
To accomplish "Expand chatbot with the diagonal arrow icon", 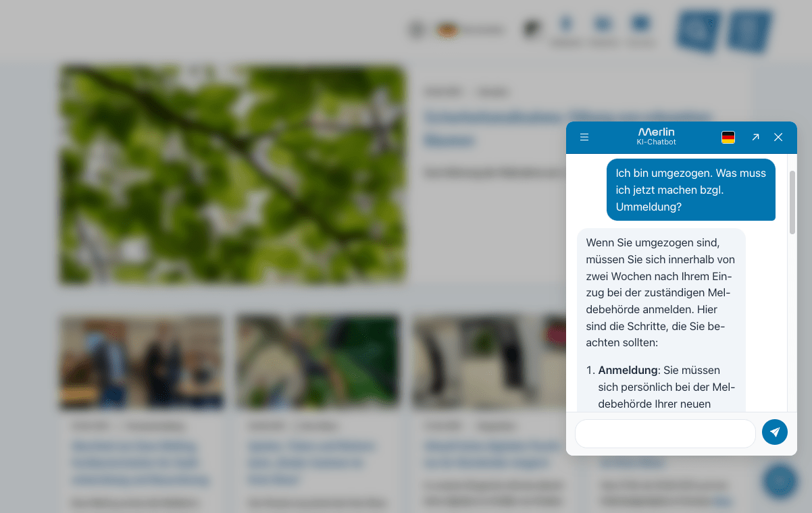I will coord(755,137).
